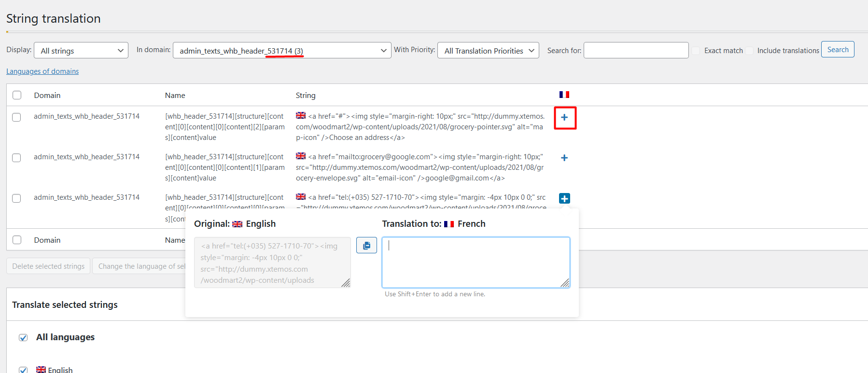Open the Languages of domains link
This screenshot has height=373, width=868.
coord(42,71)
